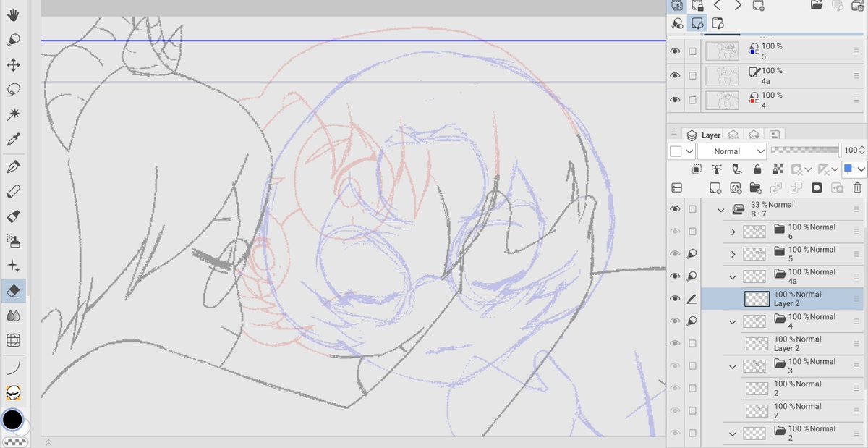Select the Airbrush spray tool
Viewport: 868px width, 448px height.
pos(13,241)
